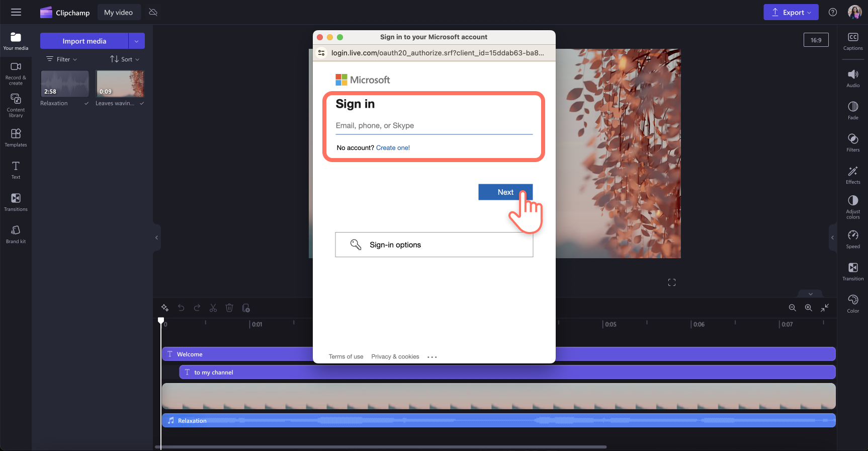Screen dimensions: 868x451
Task: Click the 0:05 mark on timeline ruler
Action: pos(610,324)
